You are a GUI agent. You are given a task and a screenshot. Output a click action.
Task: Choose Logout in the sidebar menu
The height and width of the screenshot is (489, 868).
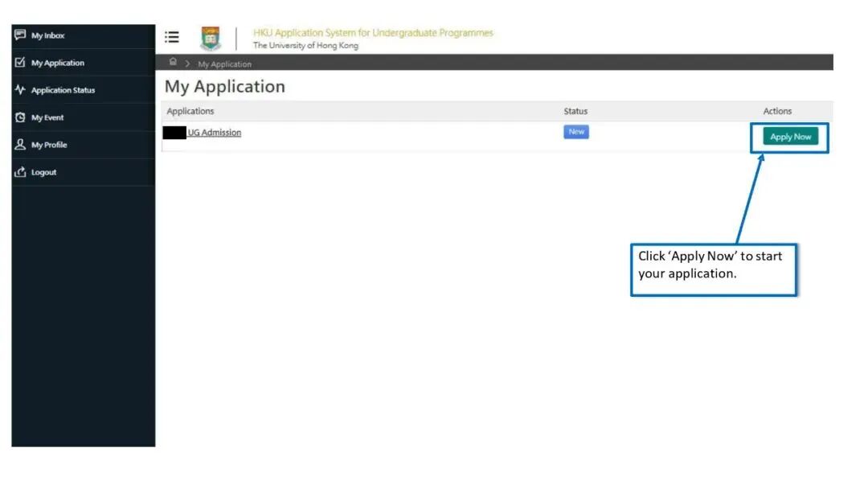click(x=43, y=172)
